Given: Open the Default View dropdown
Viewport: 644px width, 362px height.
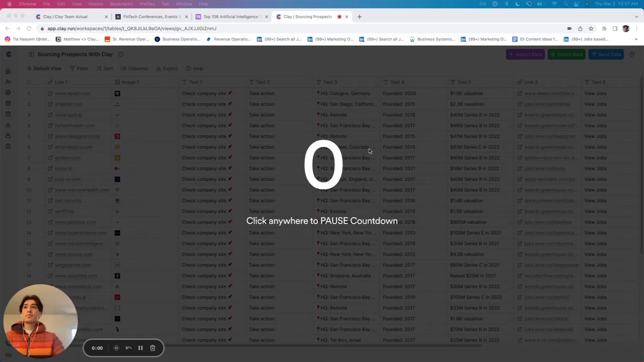Looking at the screenshot, I should (x=44, y=68).
